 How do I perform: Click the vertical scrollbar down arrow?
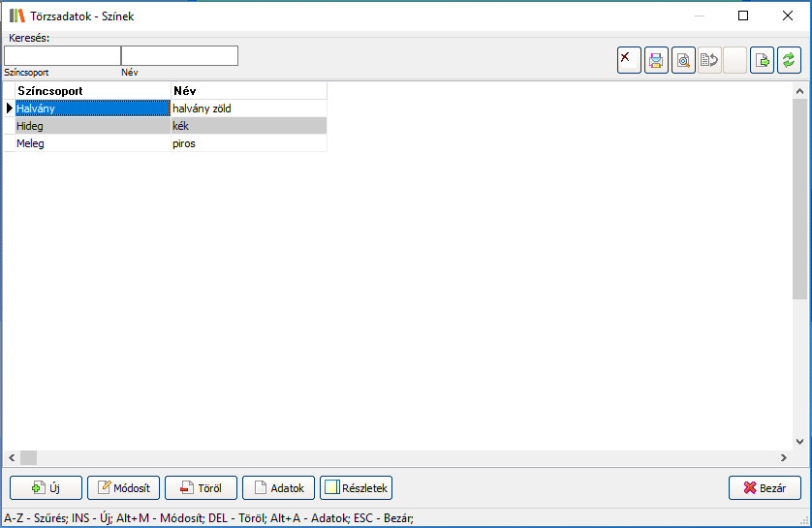pos(799,442)
